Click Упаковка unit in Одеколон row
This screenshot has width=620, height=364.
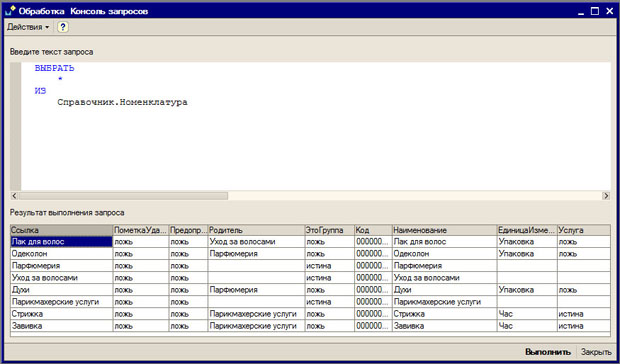(527, 254)
